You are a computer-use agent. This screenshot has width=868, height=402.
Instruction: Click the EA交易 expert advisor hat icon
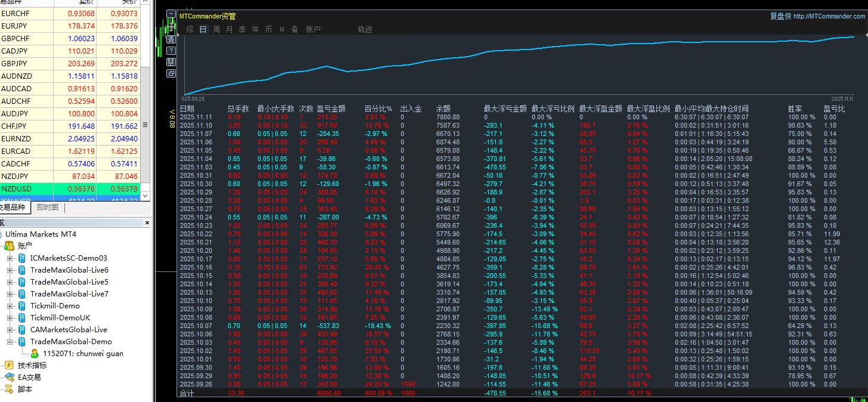pos(9,377)
